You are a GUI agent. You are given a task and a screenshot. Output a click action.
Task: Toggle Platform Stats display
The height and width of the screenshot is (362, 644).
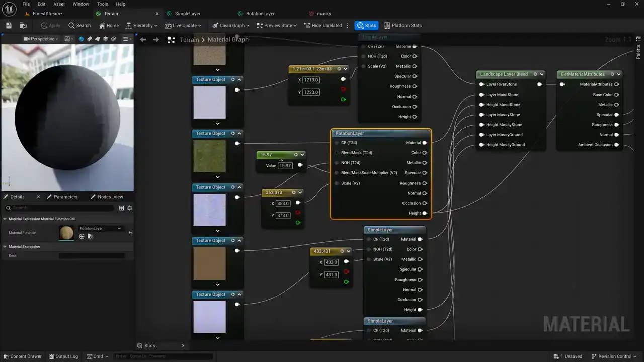point(403,25)
